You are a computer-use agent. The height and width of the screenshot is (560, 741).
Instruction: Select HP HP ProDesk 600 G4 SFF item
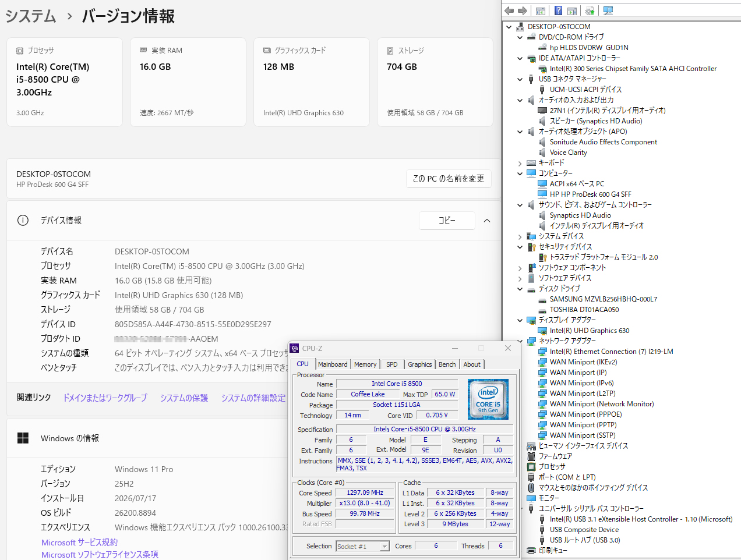pyautogui.click(x=591, y=194)
